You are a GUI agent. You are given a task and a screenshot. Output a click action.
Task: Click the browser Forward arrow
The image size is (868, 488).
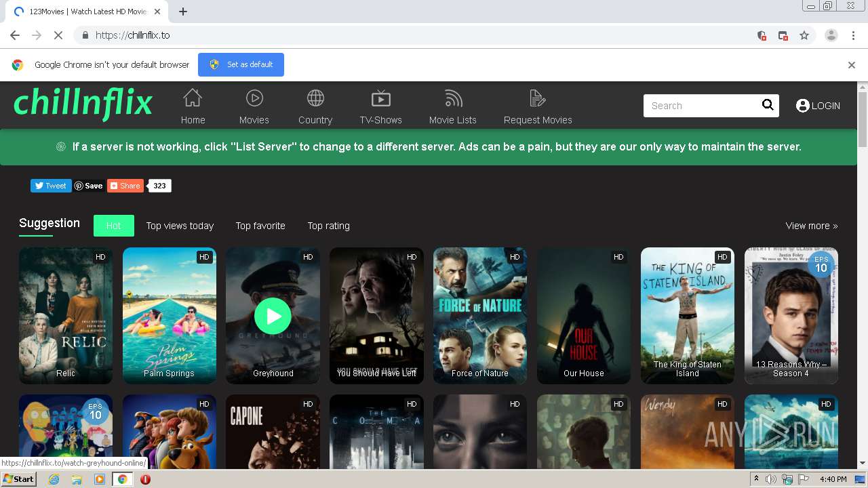click(37, 35)
